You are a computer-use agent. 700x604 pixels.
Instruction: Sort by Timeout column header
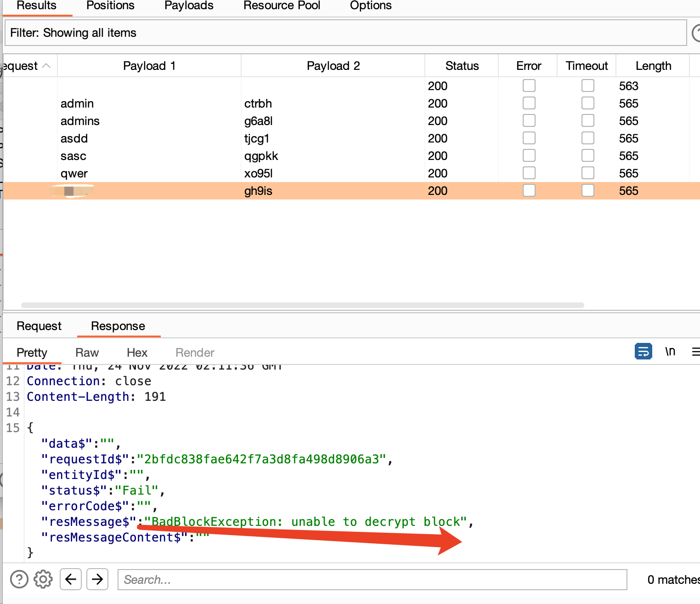coord(587,66)
